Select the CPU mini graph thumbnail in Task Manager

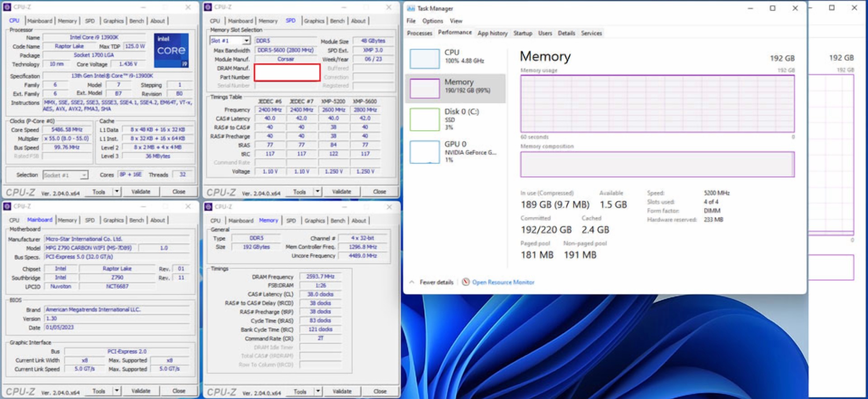coord(425,59)
